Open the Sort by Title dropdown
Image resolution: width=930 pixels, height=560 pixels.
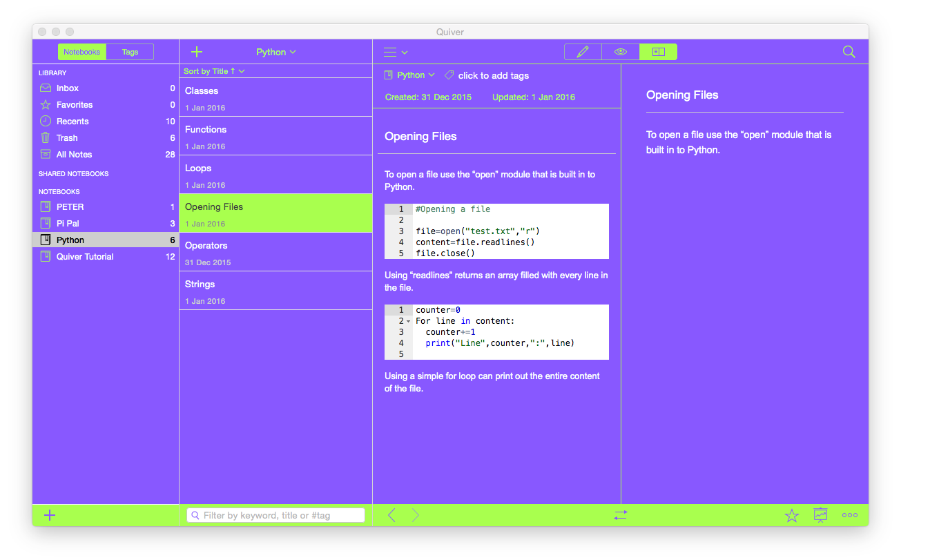[214, 71]
